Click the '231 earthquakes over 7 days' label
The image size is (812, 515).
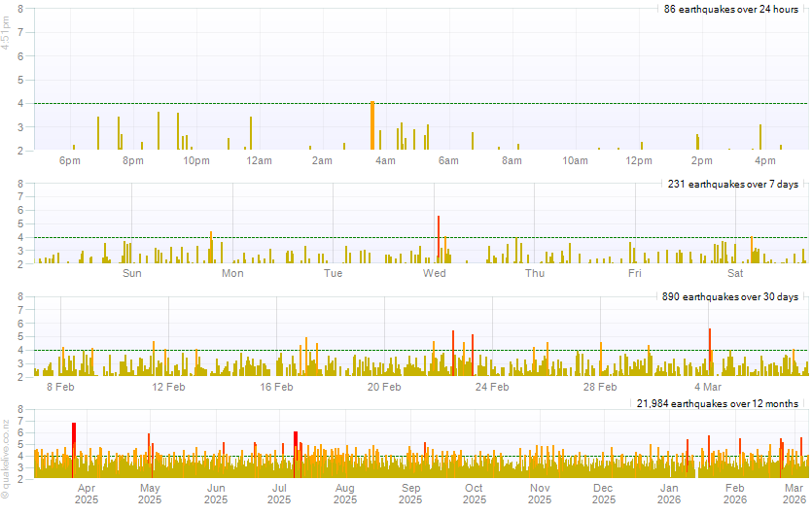click(732, 184)
